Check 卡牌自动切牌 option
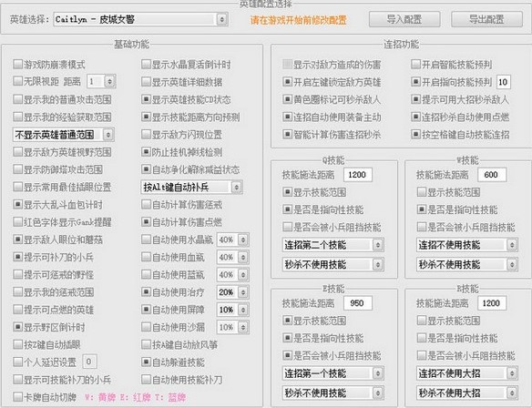The width and height of the screenshot is (532, 408). click(x=17, y=396)
